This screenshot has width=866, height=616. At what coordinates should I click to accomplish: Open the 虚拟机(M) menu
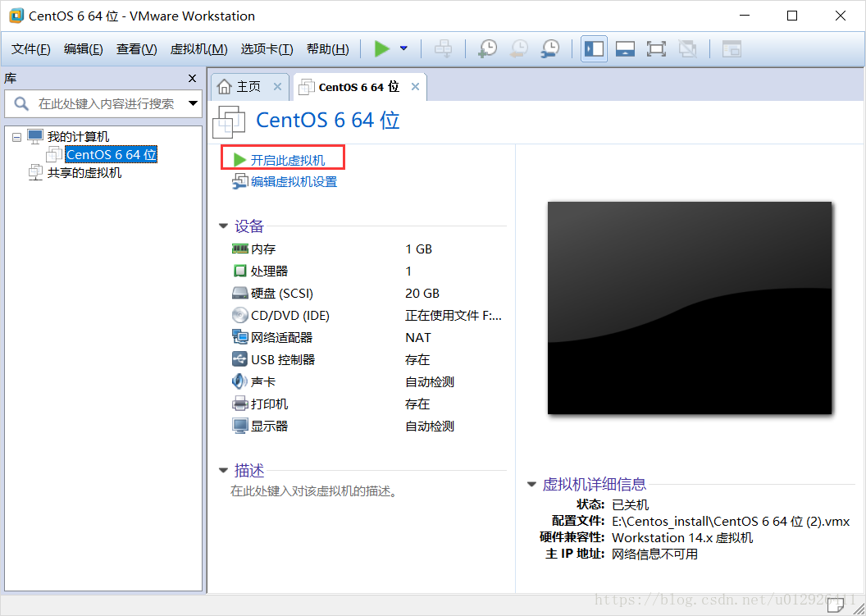[198, 48]
